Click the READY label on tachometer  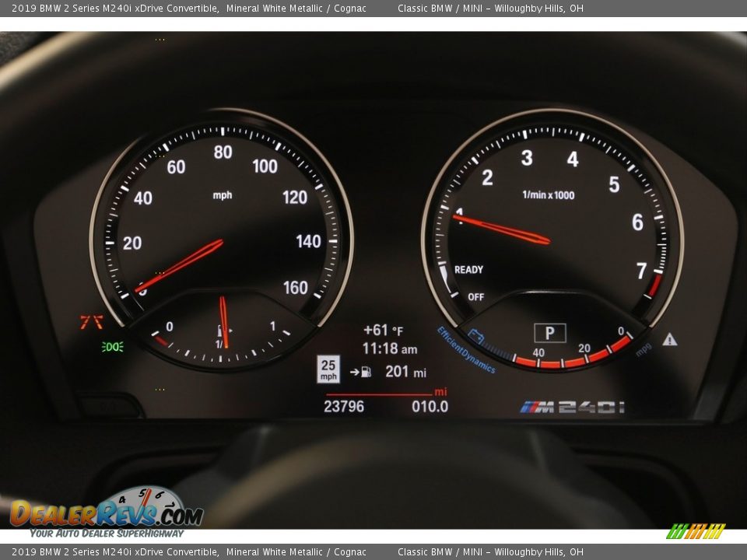(x=468, y=270)
